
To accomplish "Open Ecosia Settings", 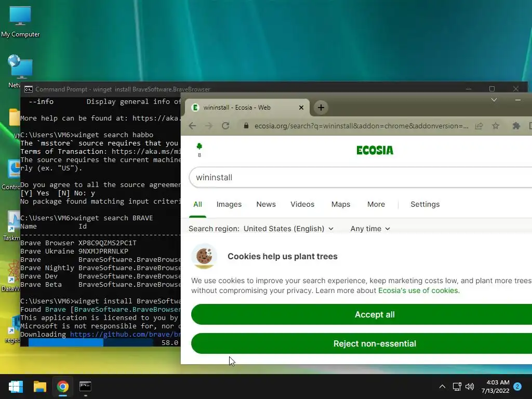I will pyautogui.click(x=425, y=204).
